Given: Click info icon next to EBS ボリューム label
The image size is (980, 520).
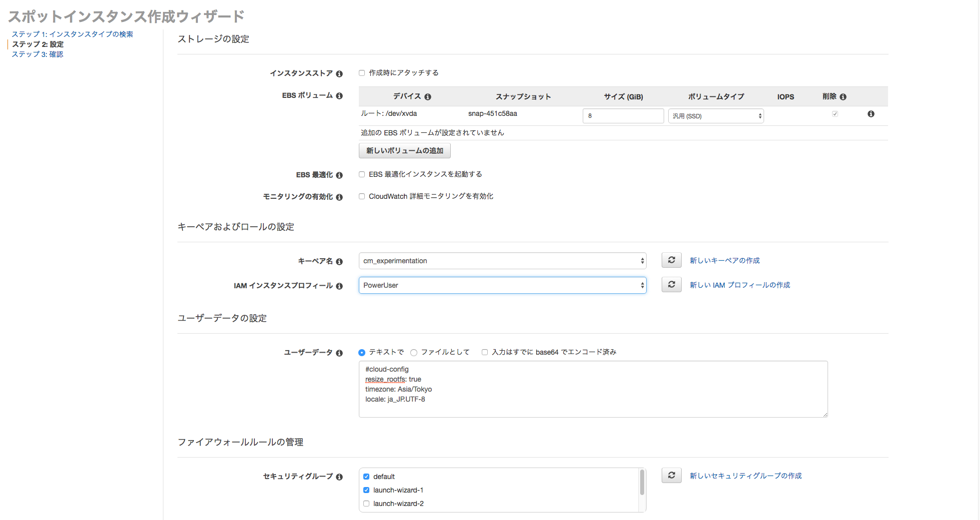Looking at the screenshot, I should pyautogui.click(x=339, y=95).
